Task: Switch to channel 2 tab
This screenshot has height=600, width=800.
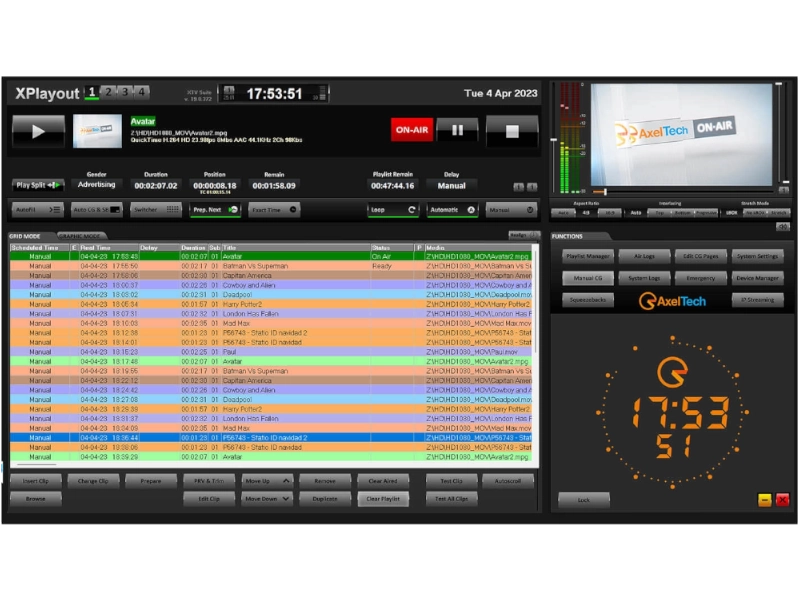Action: point(108,92)
